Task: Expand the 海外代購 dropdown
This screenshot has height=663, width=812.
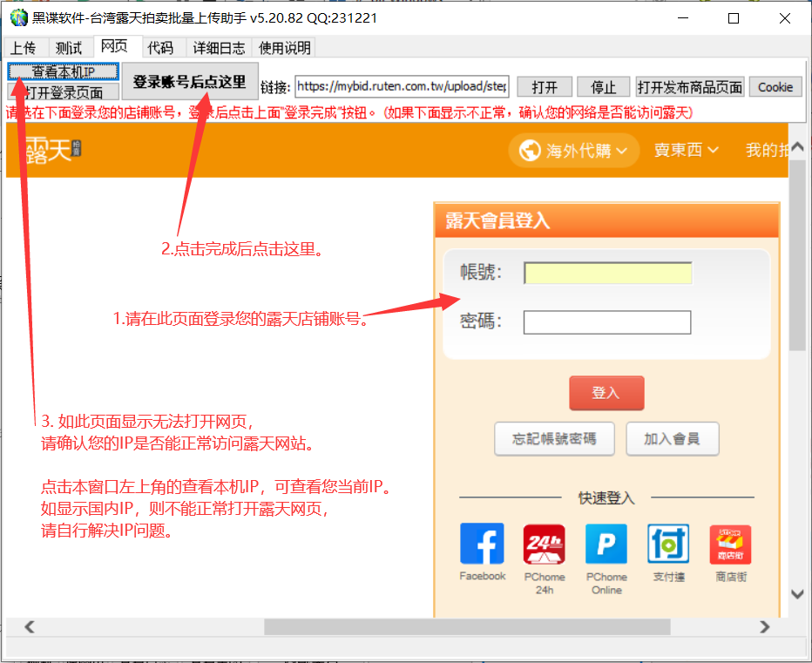Action: click(x=574, y=151)
